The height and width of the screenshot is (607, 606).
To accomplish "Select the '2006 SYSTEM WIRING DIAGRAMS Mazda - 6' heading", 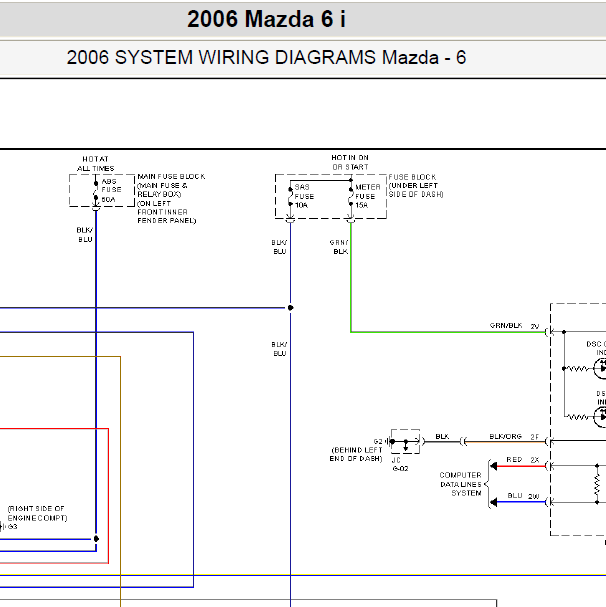I will point(266,57).
